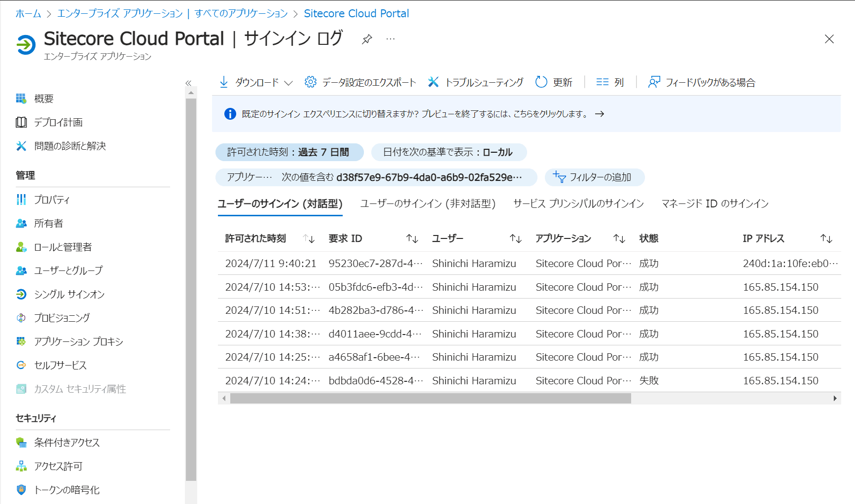Screen dimensions: 855x504
Task: Switch to サービス プリンシパルのサインイン tab
Action: pyautogui.click(x=578, y=203)
